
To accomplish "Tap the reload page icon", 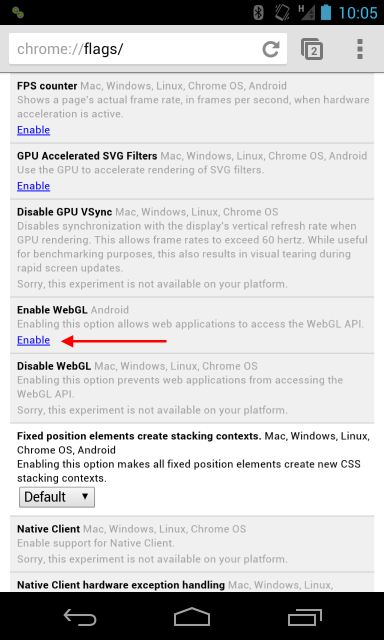I will (270, 49).
